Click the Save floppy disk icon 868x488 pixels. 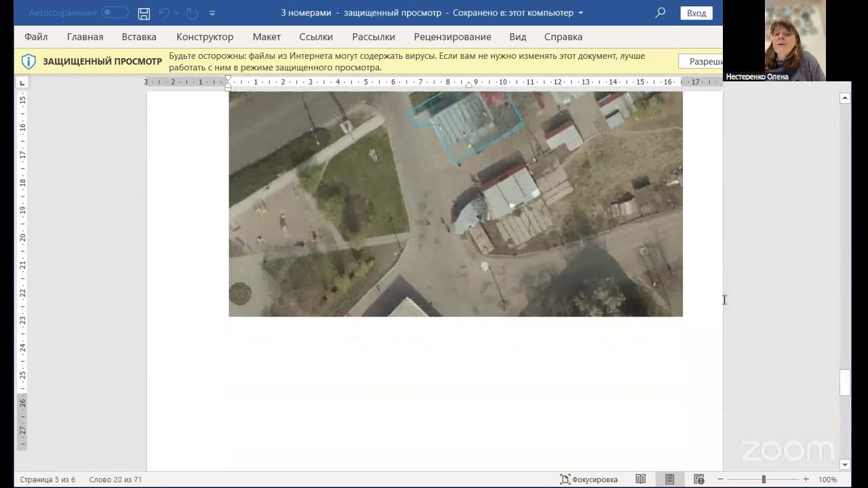[x=144, y=13]
